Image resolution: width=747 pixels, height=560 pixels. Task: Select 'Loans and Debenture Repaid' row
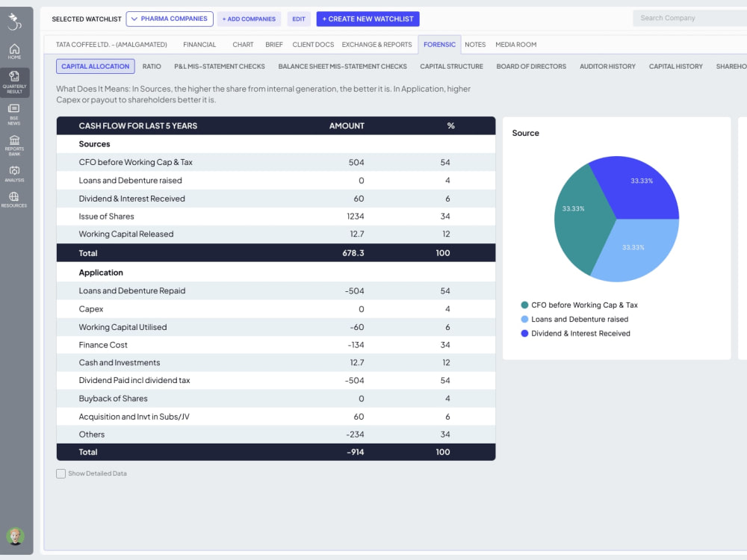(x=276, y=290)
